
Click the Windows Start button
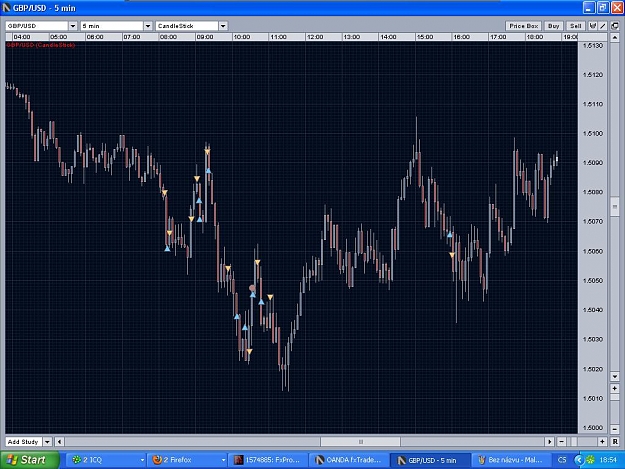29,460
